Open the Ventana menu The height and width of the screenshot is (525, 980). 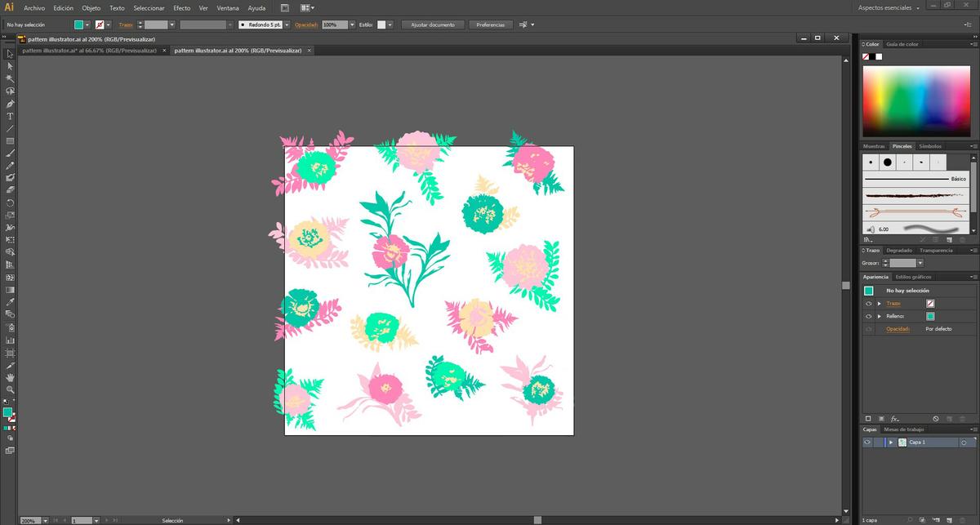[228, 7]
